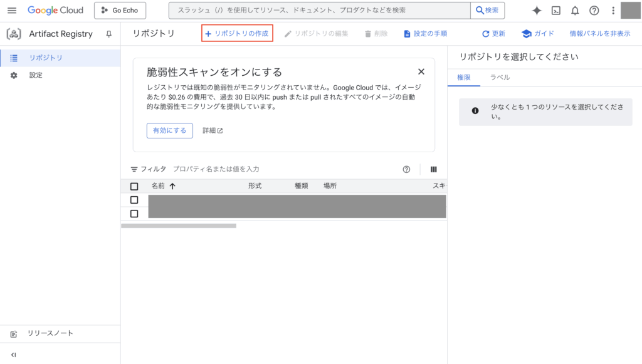Viewport: 642px width, 364px height.
Task: Open 設定 in the sidebar
Action: click(x=36, y=75)
